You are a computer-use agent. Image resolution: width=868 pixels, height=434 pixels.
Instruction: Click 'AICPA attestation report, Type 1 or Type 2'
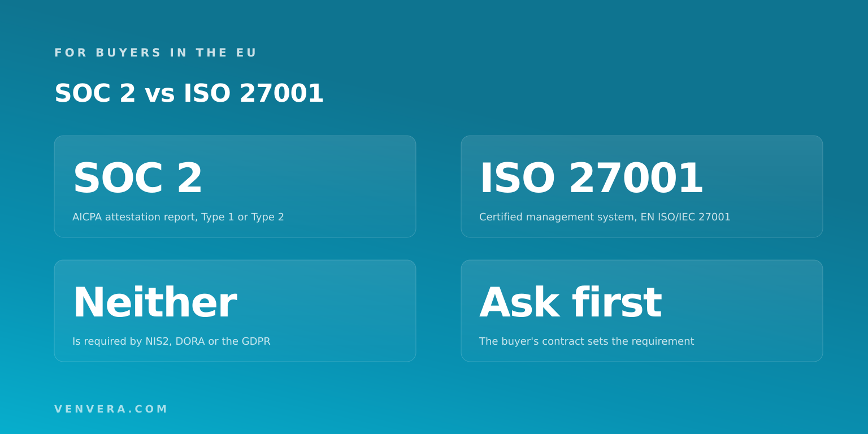pos(178,217)
